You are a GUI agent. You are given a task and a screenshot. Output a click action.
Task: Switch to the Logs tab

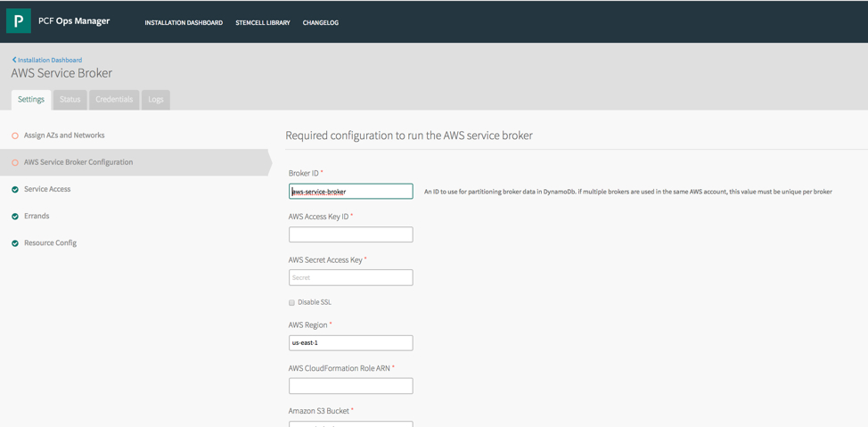(x=156, y=100)
